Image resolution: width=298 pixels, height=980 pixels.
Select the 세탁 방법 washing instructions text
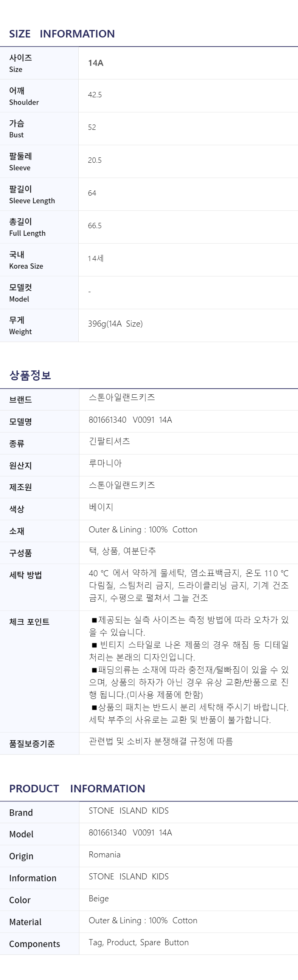tap(189, 585)
